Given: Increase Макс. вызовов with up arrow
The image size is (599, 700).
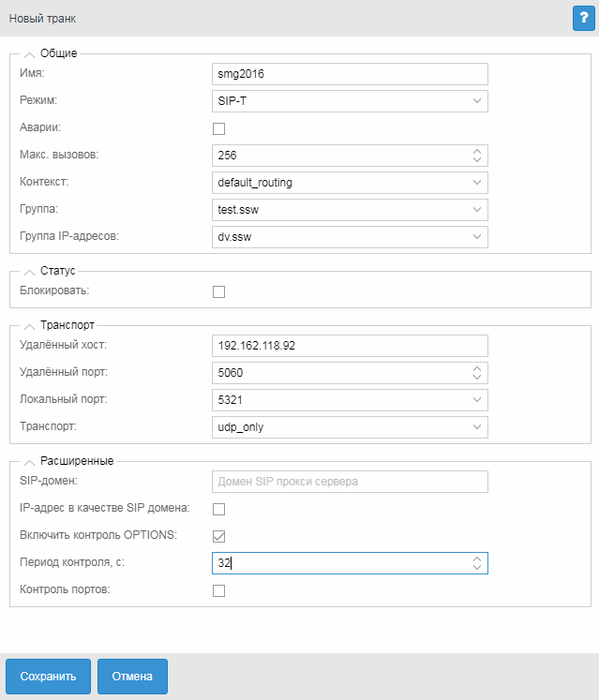Looking at the screenshot, I should (476, 150).
